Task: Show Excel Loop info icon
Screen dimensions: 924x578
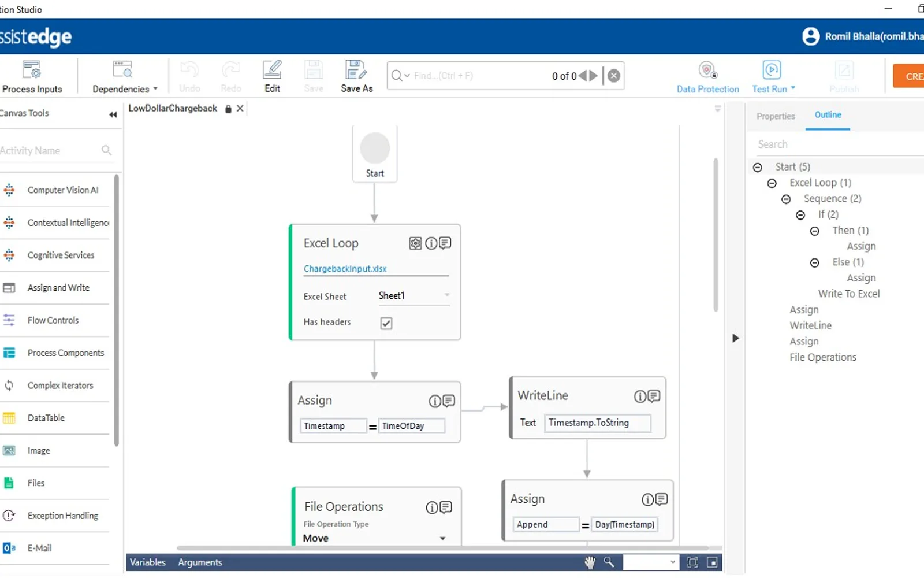Action: click(x=431, y=243)
